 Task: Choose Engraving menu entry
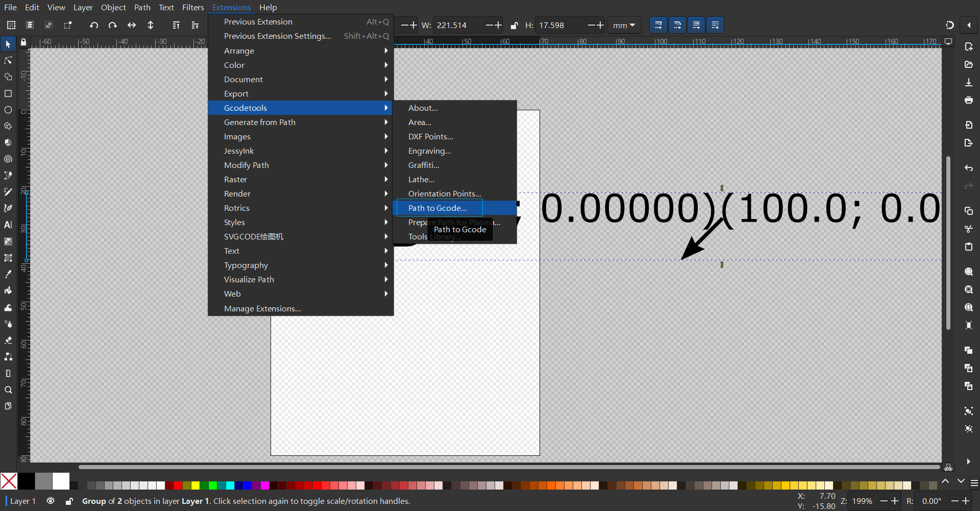point(455,151)
